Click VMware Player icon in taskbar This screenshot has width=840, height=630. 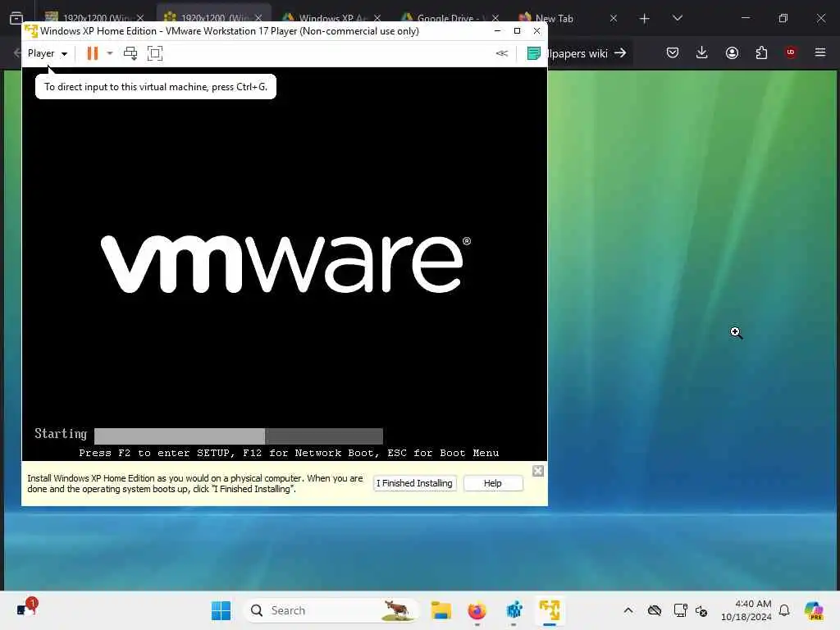pyautogui.click(x=550, y=610)
